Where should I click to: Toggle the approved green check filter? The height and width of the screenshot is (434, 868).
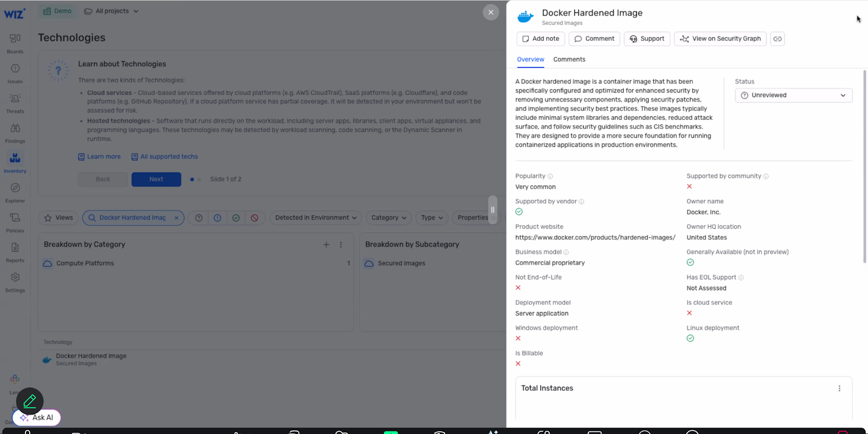pos(236,218)
